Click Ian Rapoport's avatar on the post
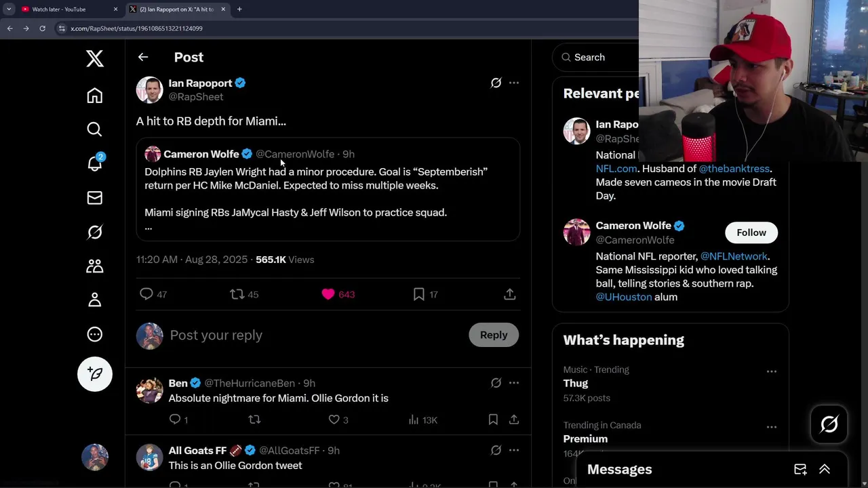The height and width of the screenshot is (488, 868). pos(149,89)
